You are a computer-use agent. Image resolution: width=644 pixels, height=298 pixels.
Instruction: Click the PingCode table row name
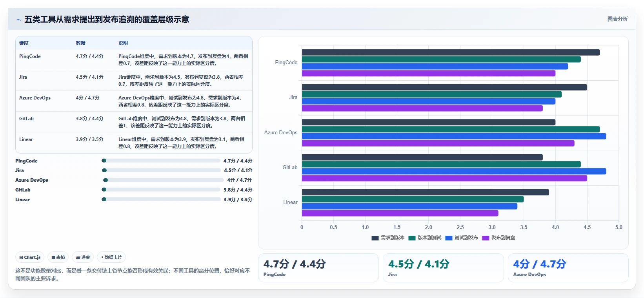click(x=30, y=56)
